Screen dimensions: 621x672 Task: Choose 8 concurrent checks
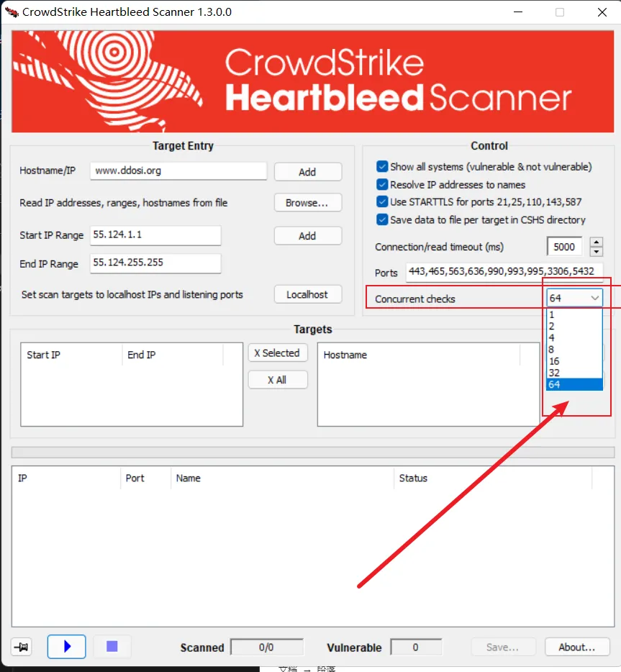[x=574, y=349]
